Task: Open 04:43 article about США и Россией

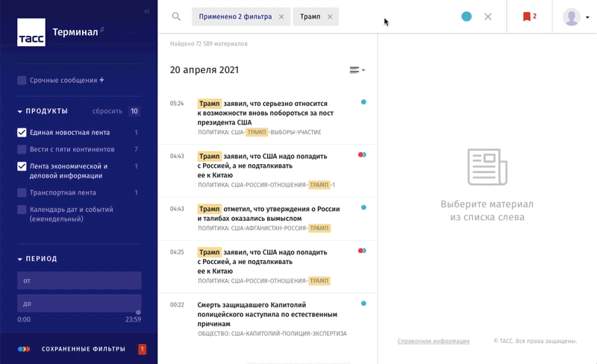Action: click(263, 166)
